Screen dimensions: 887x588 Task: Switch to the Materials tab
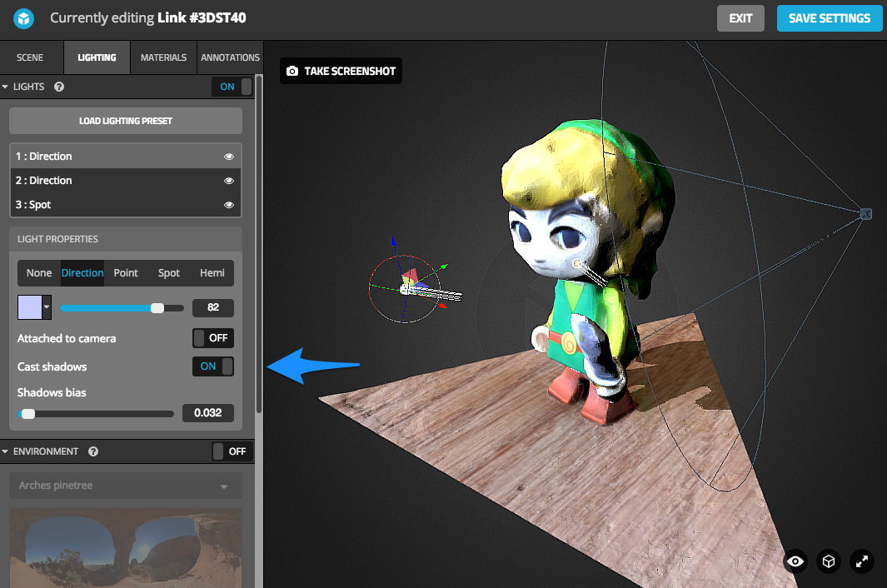click(163, 57)
